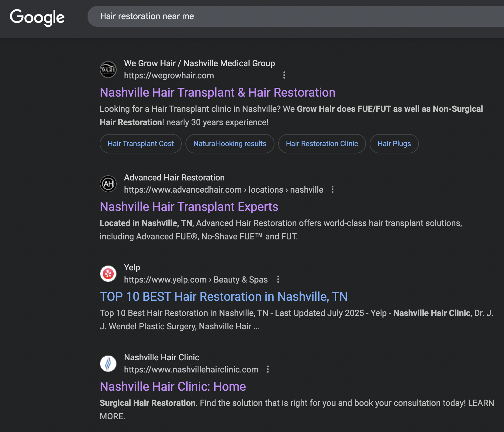This screenshot has width=504, height=432.
Task: Open more options for nashvillehairclinic.com result
Action: pos(268,369)
